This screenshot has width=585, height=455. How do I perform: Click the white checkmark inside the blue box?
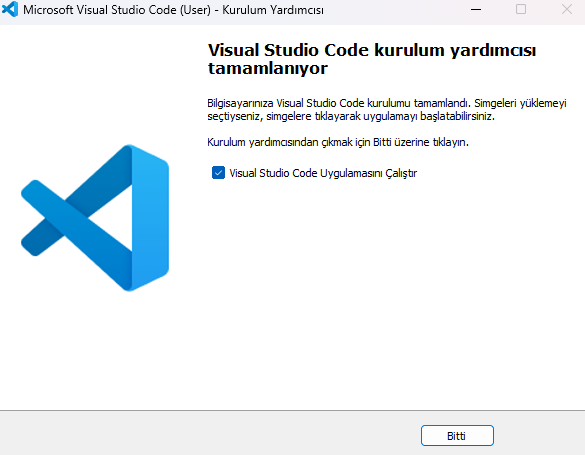[x=218, y=173]
